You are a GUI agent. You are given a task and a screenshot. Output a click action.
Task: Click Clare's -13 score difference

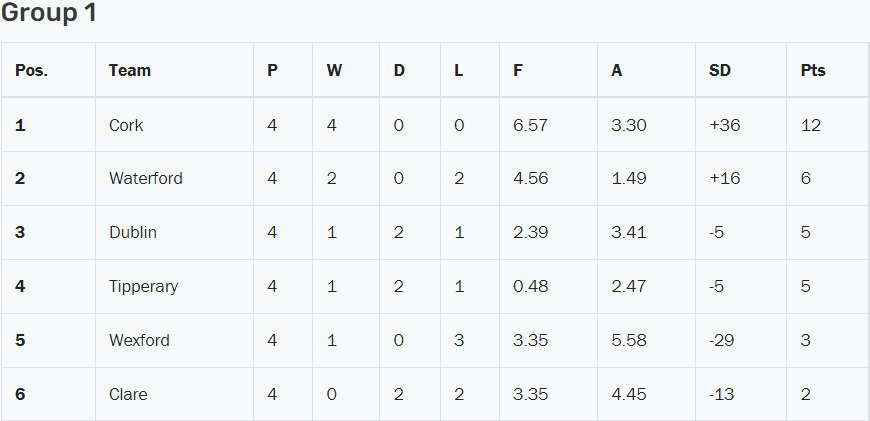[x=721, y=394]
